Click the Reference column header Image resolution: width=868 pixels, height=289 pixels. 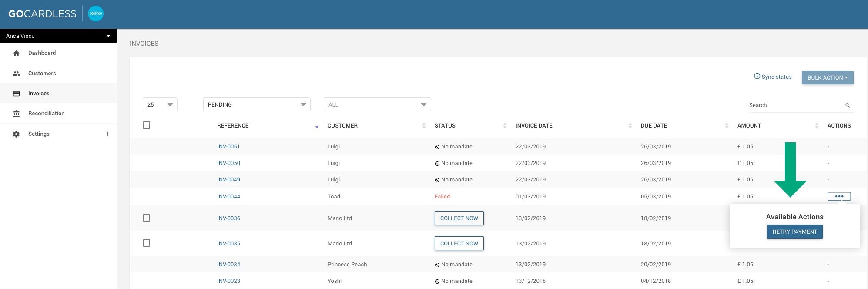(x=233, y=126)
